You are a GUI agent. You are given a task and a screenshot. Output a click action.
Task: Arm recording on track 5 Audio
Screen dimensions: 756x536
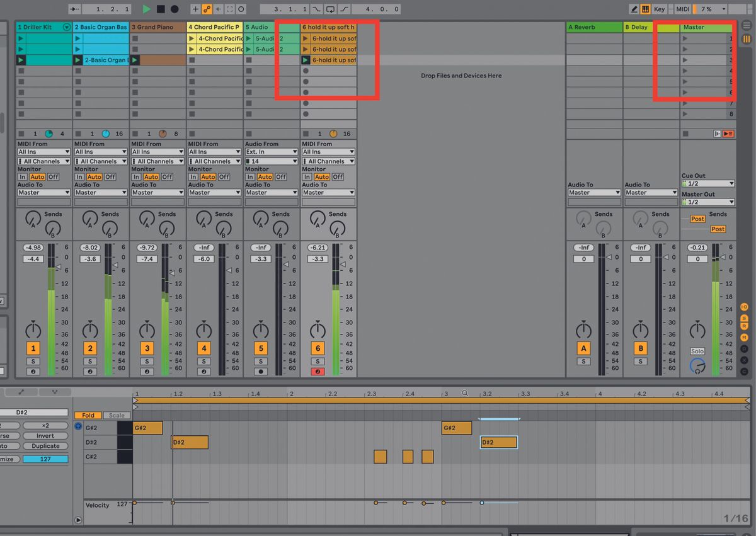pyautogui.click(x=261, y=372)
